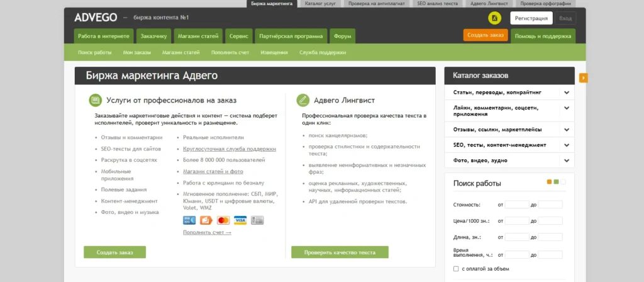Click the orange 'Создать заказ' button

pos(486,35)
